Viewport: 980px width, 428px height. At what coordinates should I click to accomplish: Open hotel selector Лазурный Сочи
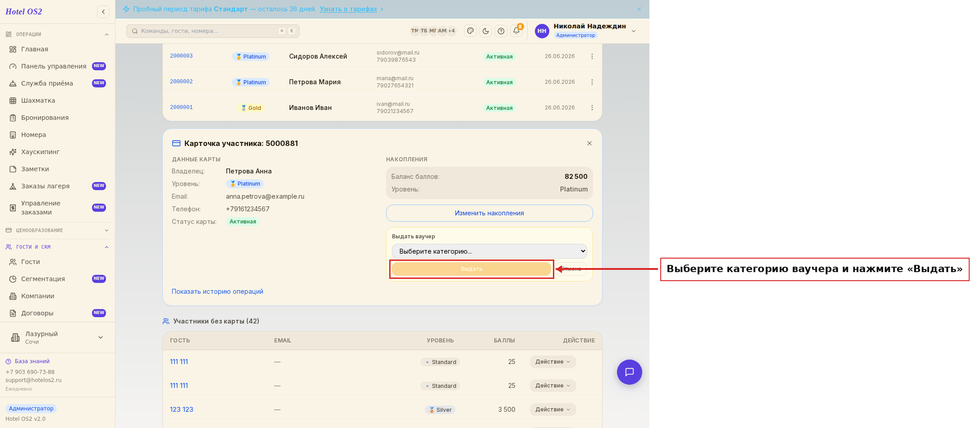tap(57, 337)
